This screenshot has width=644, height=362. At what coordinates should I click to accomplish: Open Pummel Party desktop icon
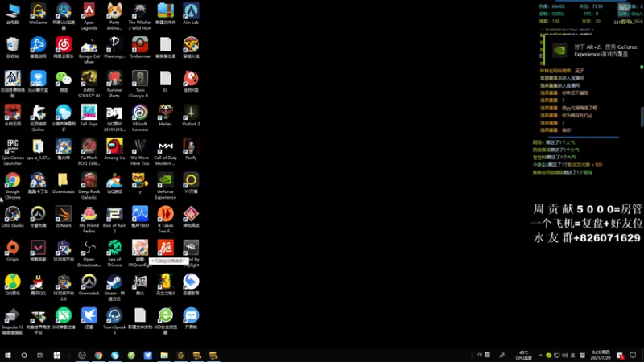coord(114,84)
